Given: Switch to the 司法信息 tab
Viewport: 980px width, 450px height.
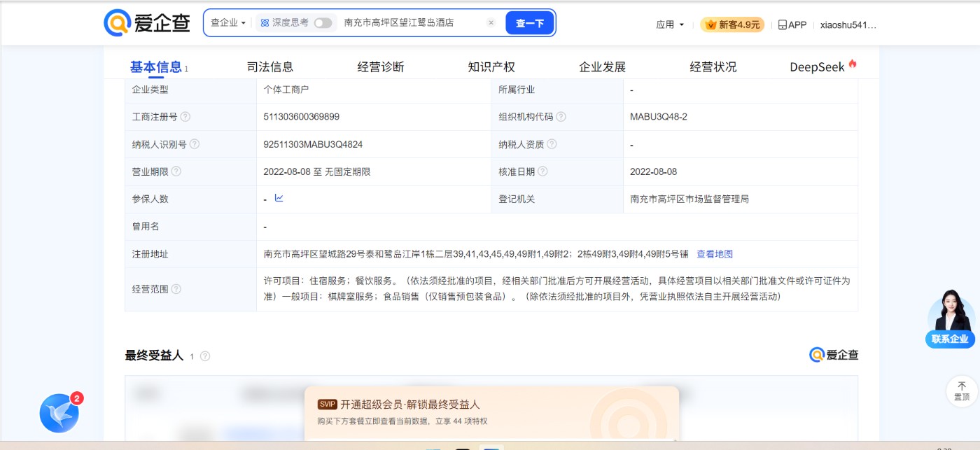Looking at the screenshot, I should click(270, 67).
